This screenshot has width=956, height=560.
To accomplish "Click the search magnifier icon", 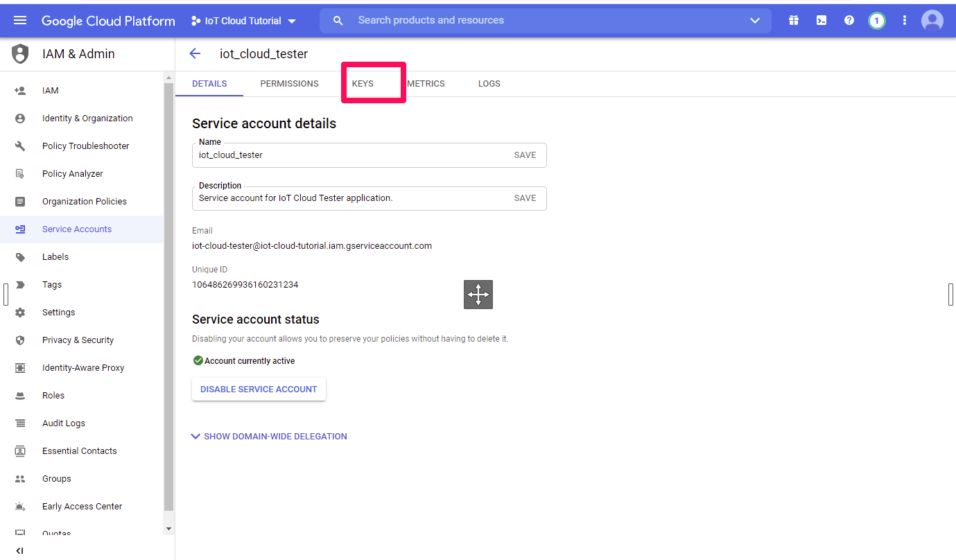I will (338, 21).
